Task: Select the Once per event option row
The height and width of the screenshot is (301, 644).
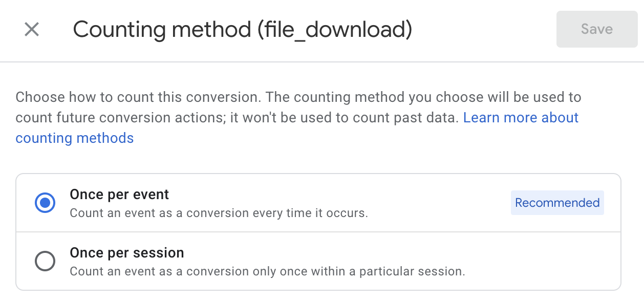Action: pos(256,203)
